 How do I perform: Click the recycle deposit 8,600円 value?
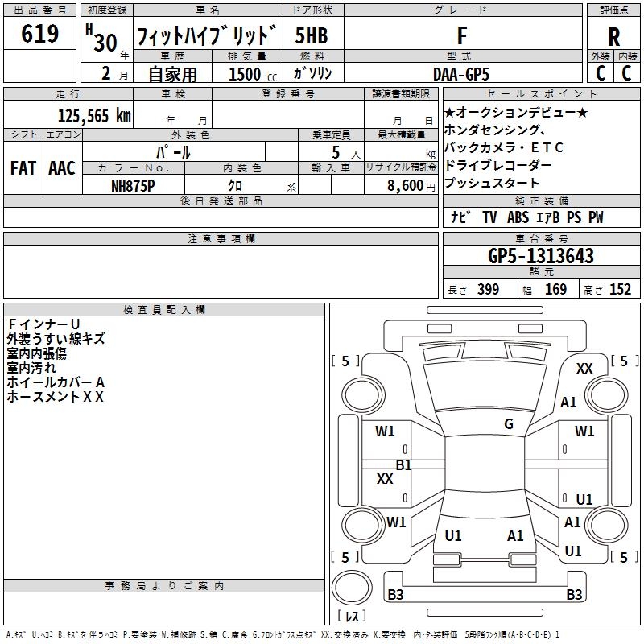406,184
